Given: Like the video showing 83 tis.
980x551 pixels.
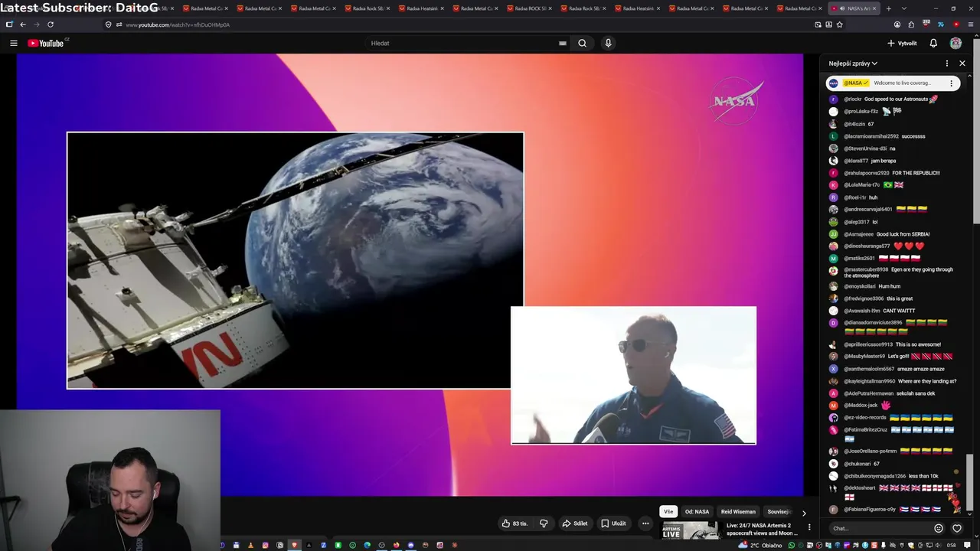Looking at the screenshot, I should (x=515, y=523).
